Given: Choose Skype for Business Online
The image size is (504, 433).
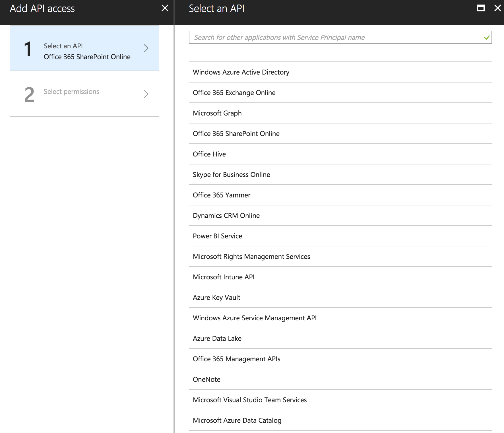Looking at the screenshot, I should click(232, 175).
